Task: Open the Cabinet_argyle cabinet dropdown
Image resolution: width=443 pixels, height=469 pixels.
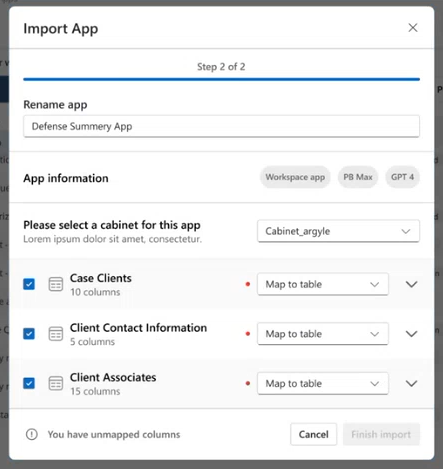Action: click(x=338, y=231)
